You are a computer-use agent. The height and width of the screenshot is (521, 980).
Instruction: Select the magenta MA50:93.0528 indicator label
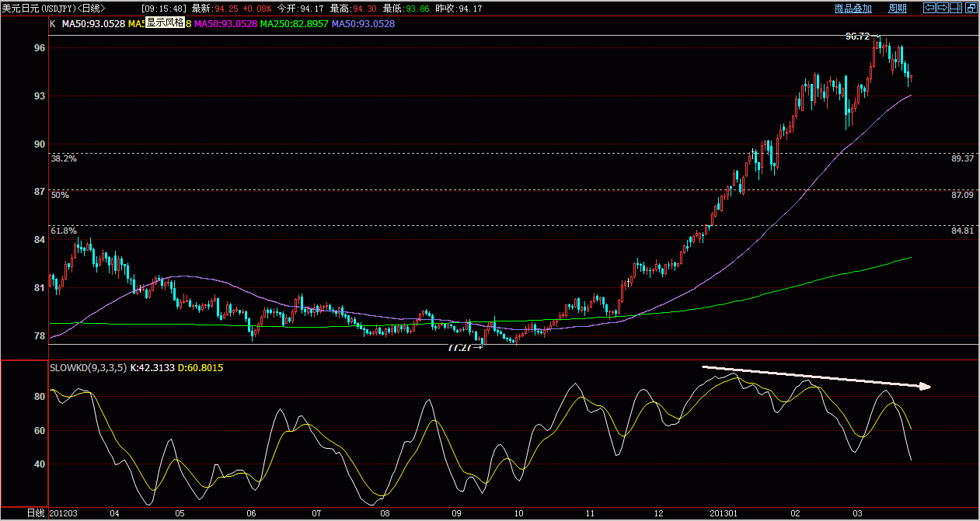pos(225,24)
